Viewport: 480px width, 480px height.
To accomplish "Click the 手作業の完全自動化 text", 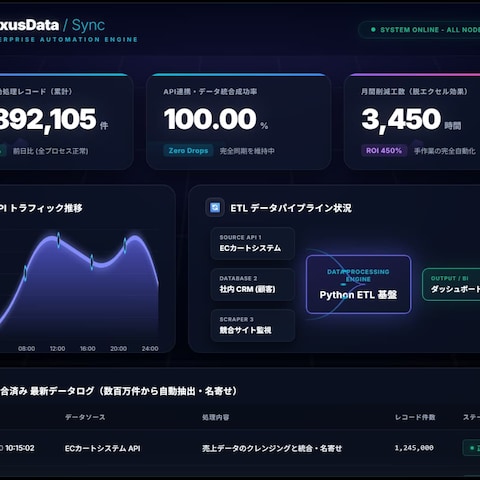I will (x=445, y=151).
